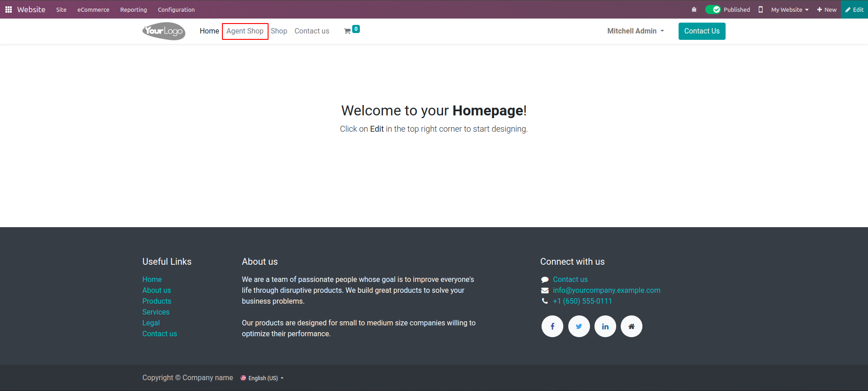Expand the English (US) language selector
This screenshot has width=868, height=391.
tap(262, 378)
